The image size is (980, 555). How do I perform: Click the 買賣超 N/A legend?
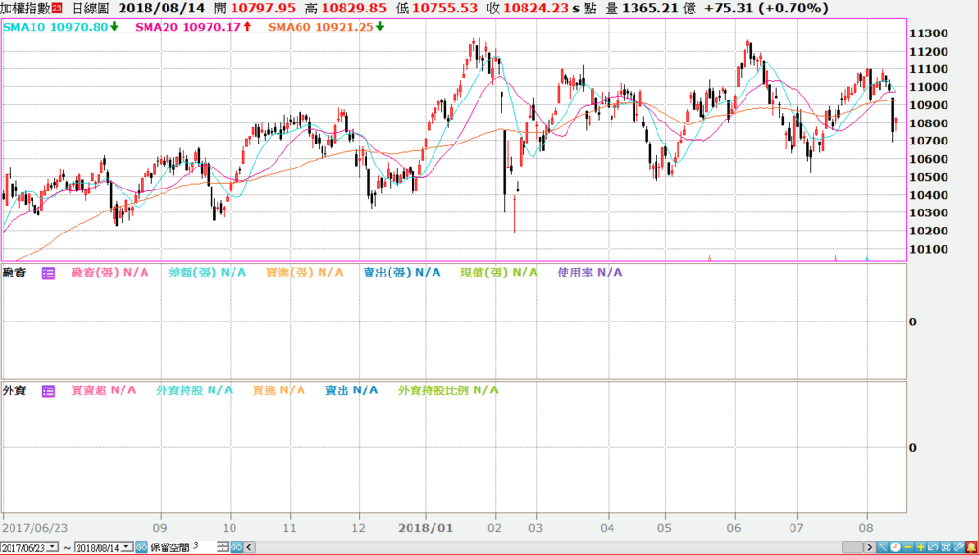(x=103, y=390)
